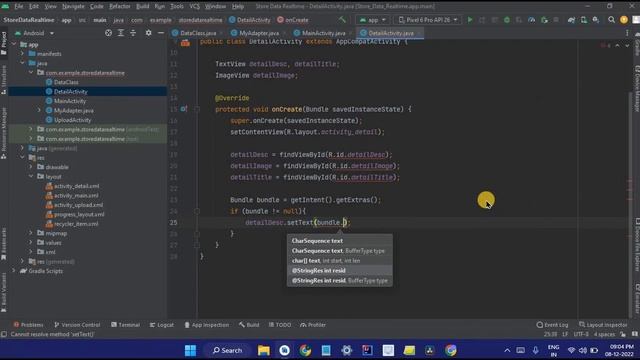Click Collapse All icon in Project panel
Viewport: 640px width, 360px height.
tap(133, 33)
